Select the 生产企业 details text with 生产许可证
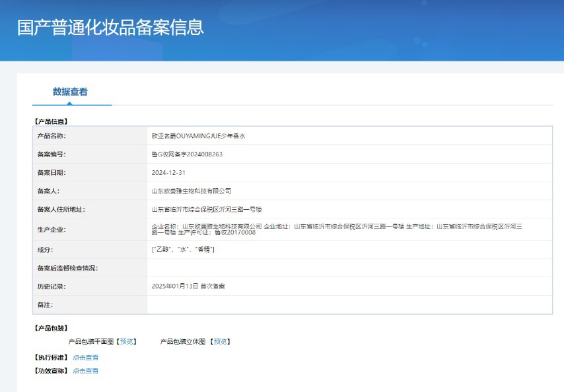The width and height of the screenshot is (564, 392). click(337, 229)
